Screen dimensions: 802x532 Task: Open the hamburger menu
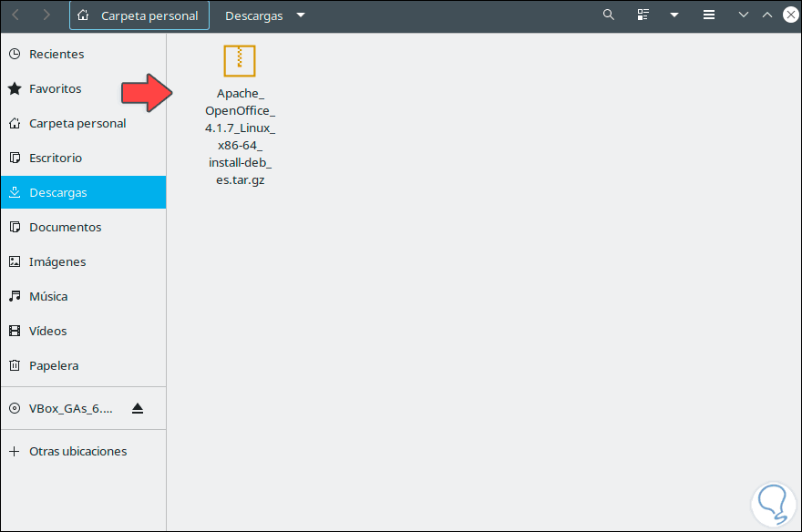(x=709, y=15)
